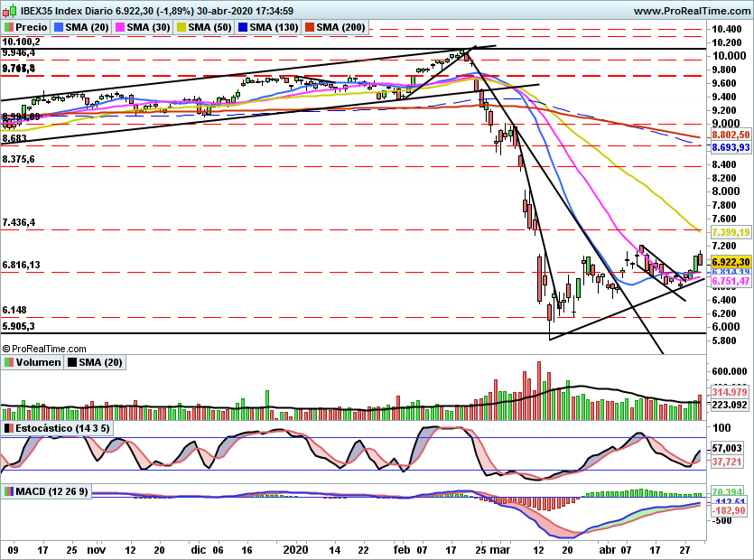
Task: Click the 5.905,3 support level label
Action: (18, 326)
